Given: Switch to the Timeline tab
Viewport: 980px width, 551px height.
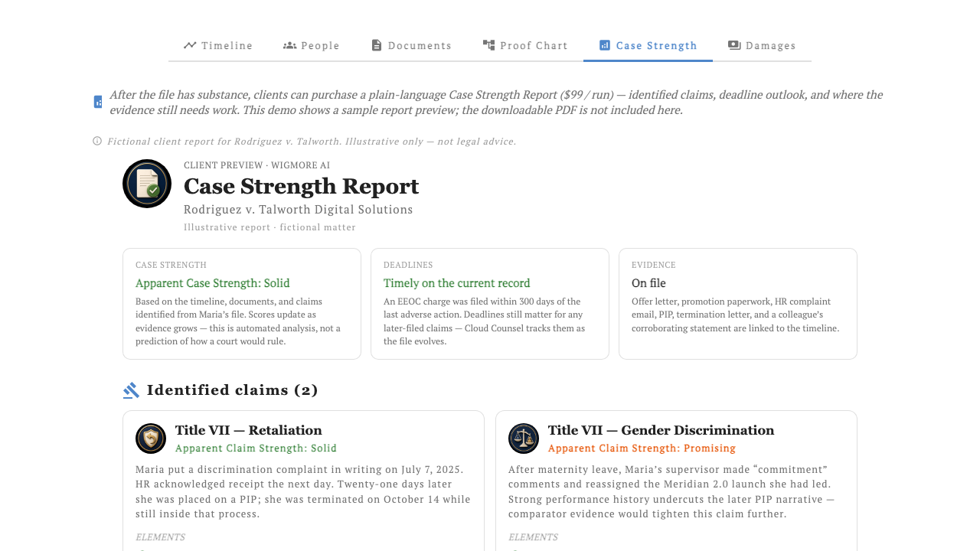Looking at the screenshot, I should point(218,45).
